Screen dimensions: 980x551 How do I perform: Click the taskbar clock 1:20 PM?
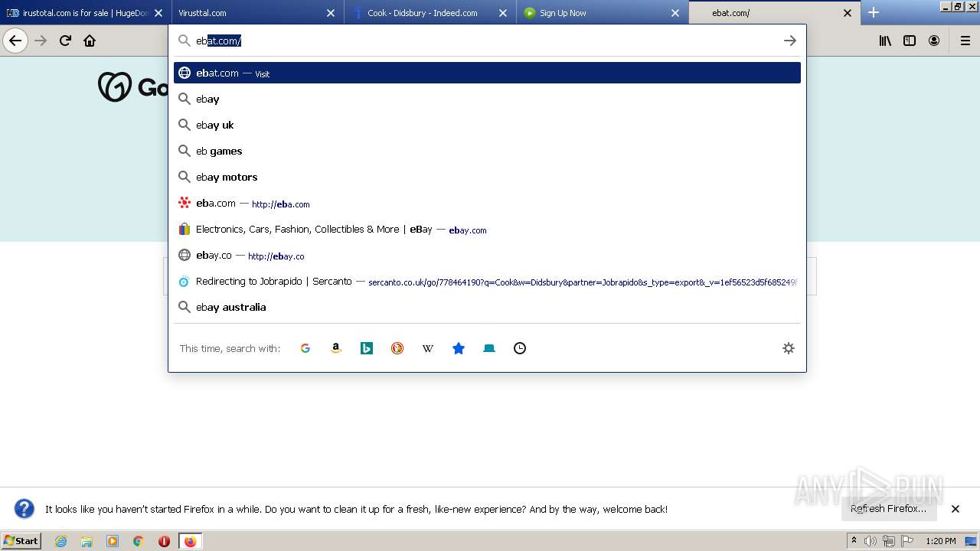click(x=941, y=541)
